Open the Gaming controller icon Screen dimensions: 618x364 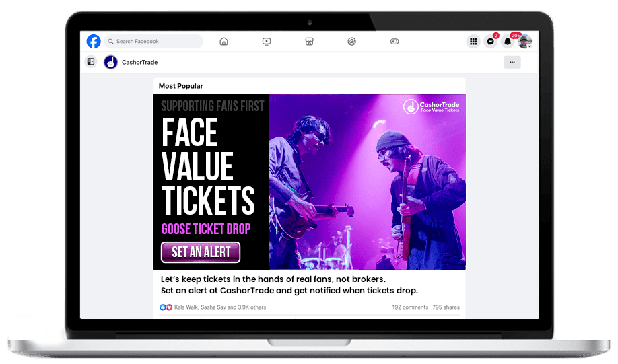coord(394,42)
